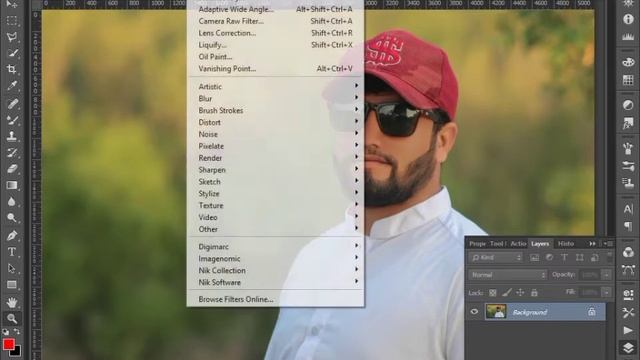This screenshot has width=640, height=360.
Task: Swap foreground and background colors
Action: 17,331
